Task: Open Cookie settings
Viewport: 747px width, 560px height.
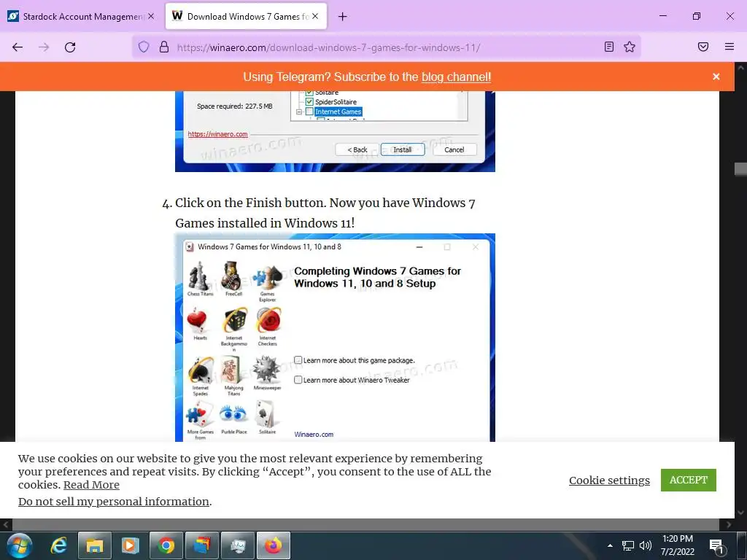Action: [609, 481]
